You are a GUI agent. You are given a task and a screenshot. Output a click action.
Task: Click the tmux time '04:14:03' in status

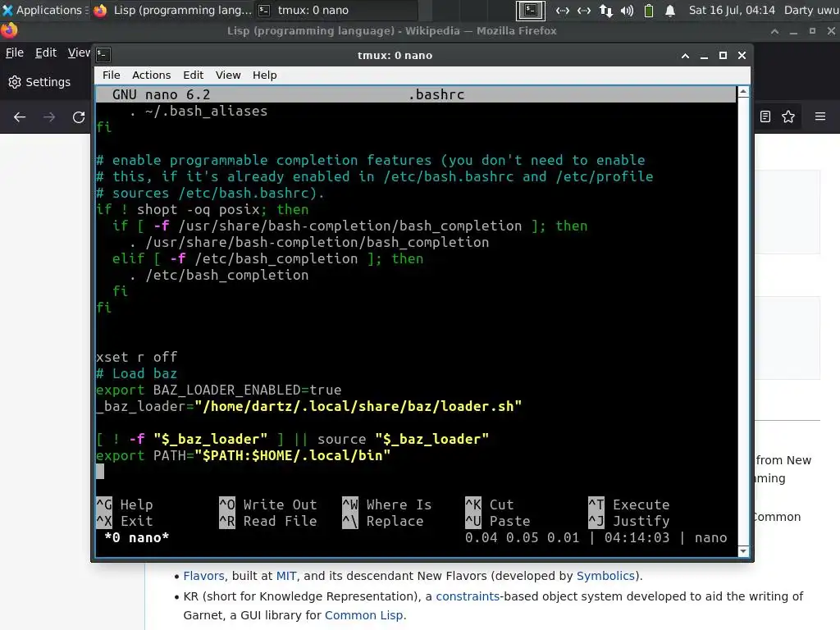(637, 537)
